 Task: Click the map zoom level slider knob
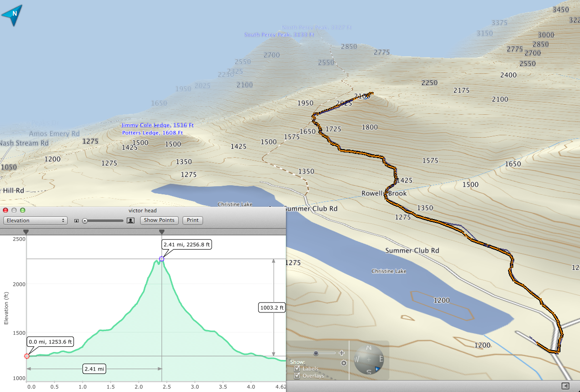tap(315, 353)
